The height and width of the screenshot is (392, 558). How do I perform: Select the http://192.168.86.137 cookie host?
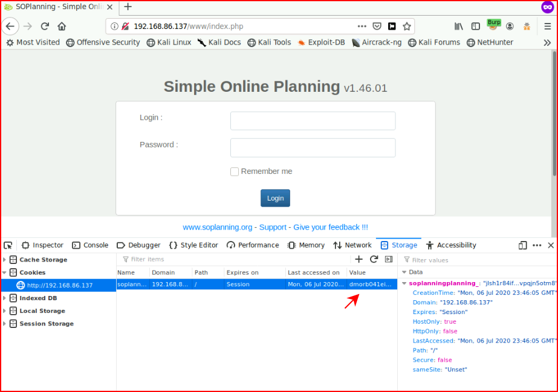pyautogui.click(x=59, y=285)
